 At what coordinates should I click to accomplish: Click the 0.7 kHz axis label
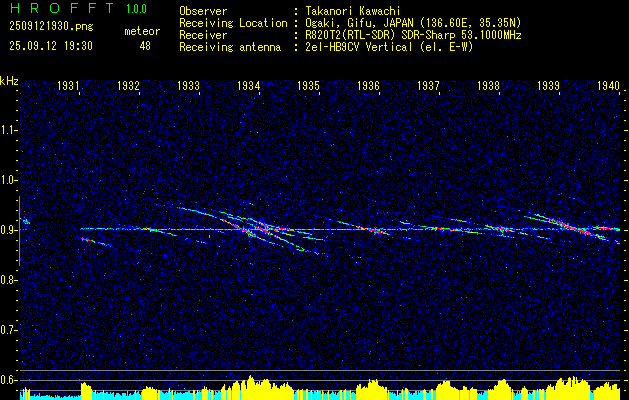(x=7, y=330)
